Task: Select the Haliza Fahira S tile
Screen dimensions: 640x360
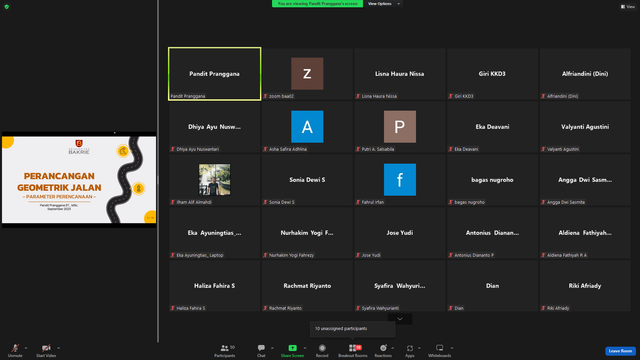Action: tap(215, 286)
